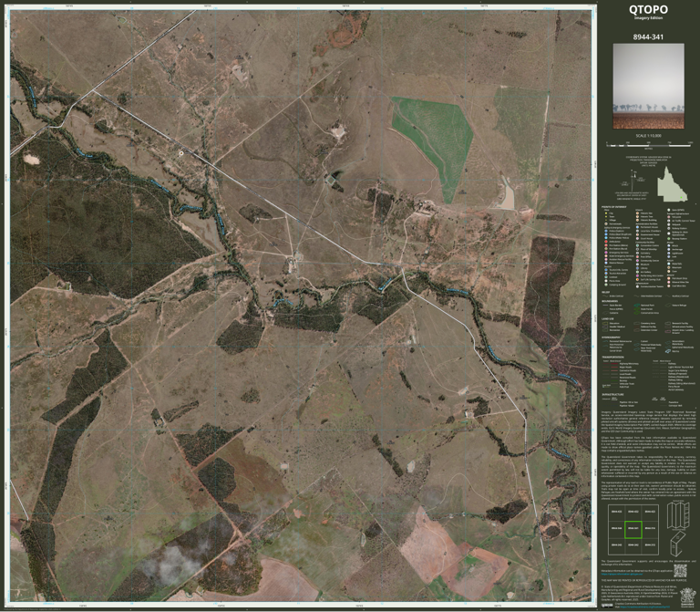Select the Surf Life Saving Club icon
The width and height of the screenshot is (700, 612).
(x=637, y=280)
